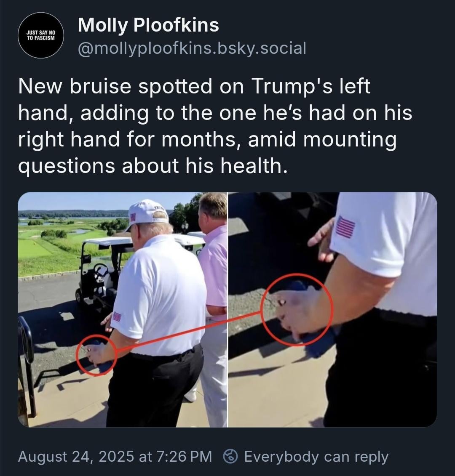Image resolution: width=455 pixels, height=476 pixels.
Task: Click the flag patch on left photo sleeve
Action: (117, 317)
